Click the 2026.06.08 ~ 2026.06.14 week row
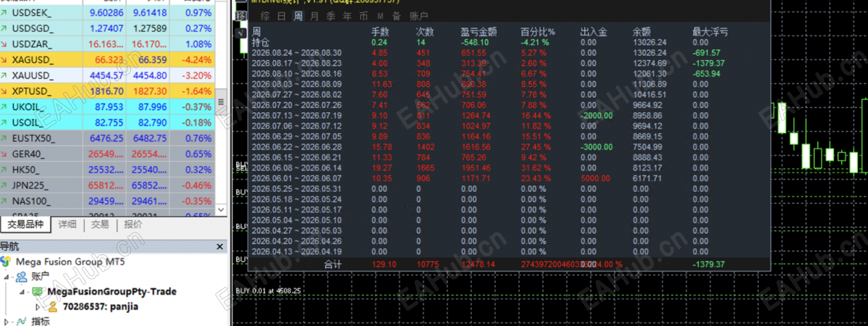The height and width of the screenshot is (326, 868). point(509,168)
